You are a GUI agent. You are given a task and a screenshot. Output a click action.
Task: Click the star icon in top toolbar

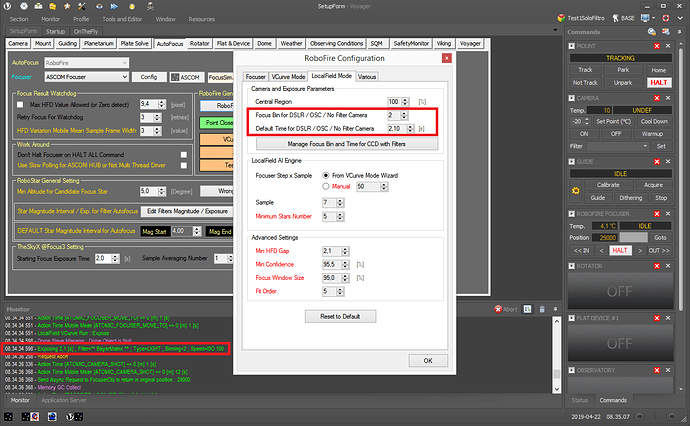(x=67, y=6)
